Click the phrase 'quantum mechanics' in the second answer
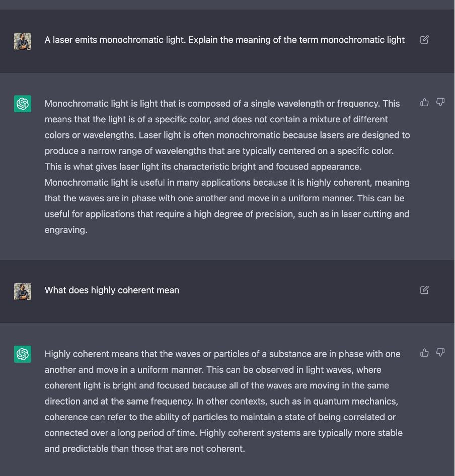This screenshot has height=476, width=455. [x=355, y=402]
